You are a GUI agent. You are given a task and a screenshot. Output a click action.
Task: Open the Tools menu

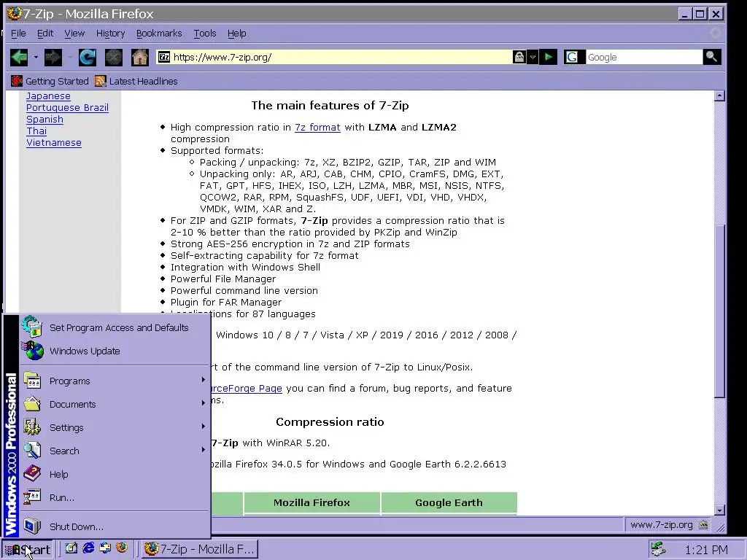(x=205, y=34)
